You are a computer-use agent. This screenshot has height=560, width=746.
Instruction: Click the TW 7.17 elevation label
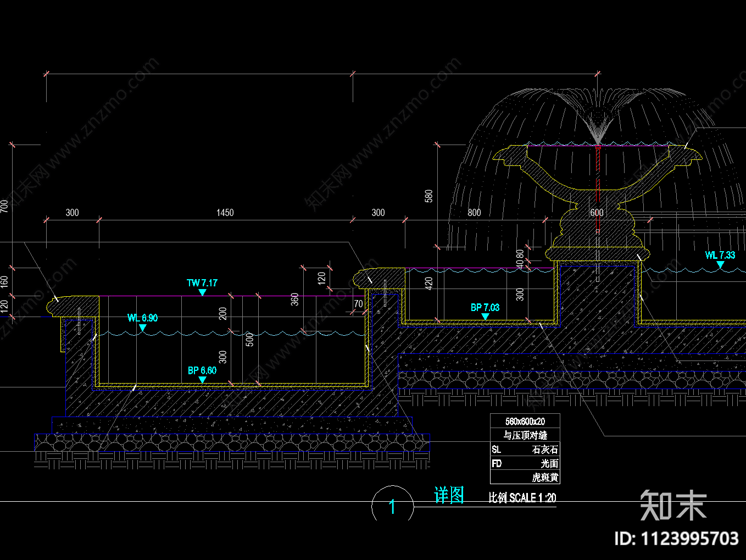click(x=202, y=283)
